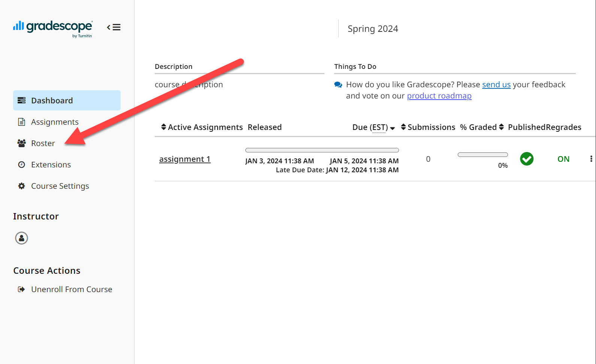Click the Course Settings gear icon
This screenshot has width=596, height=364.
point(22,186)
